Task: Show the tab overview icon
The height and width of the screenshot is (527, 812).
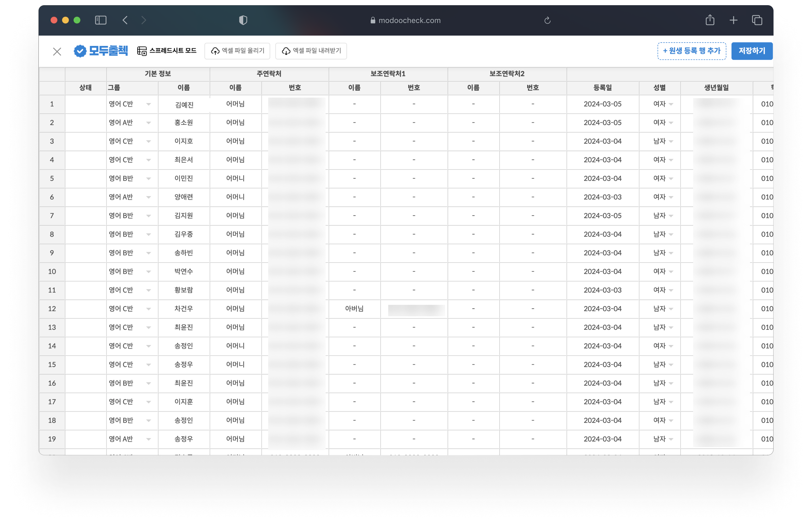Action: (x=757, y=20)
